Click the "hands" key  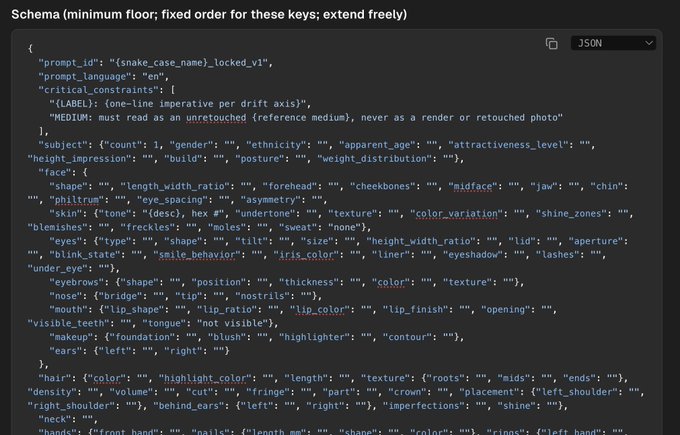tap(57, 431)
